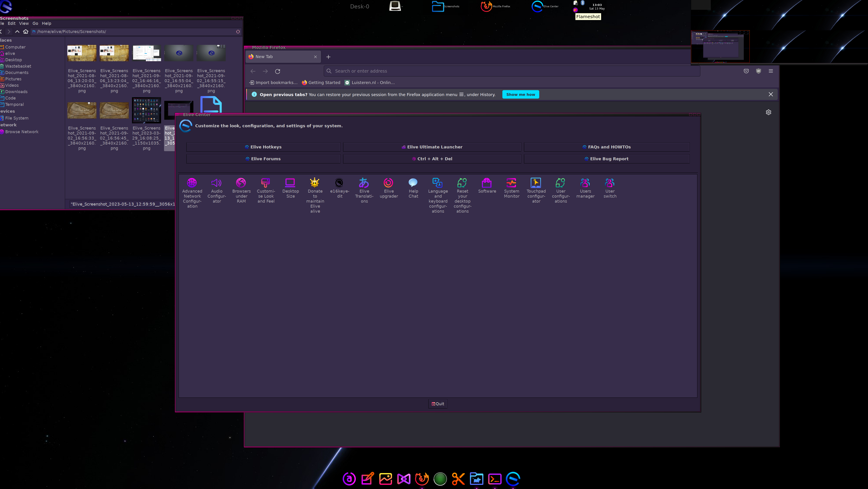Go up to the parent folder in the file manager

[x=17, y=31]
